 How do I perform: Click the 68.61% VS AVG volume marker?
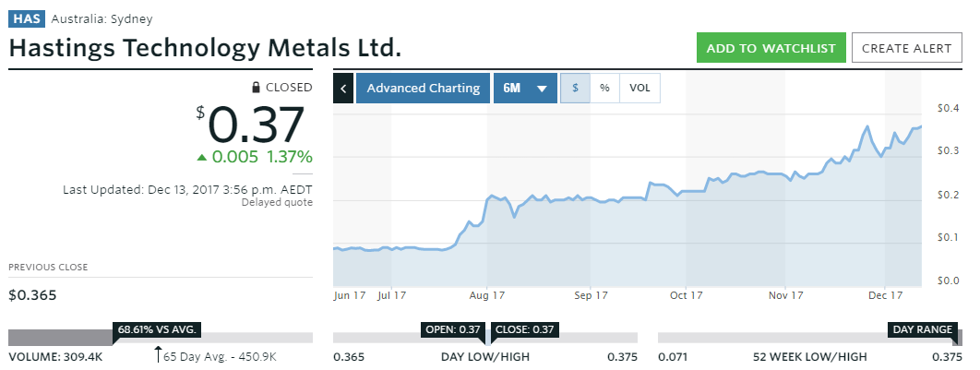point(158,328)
